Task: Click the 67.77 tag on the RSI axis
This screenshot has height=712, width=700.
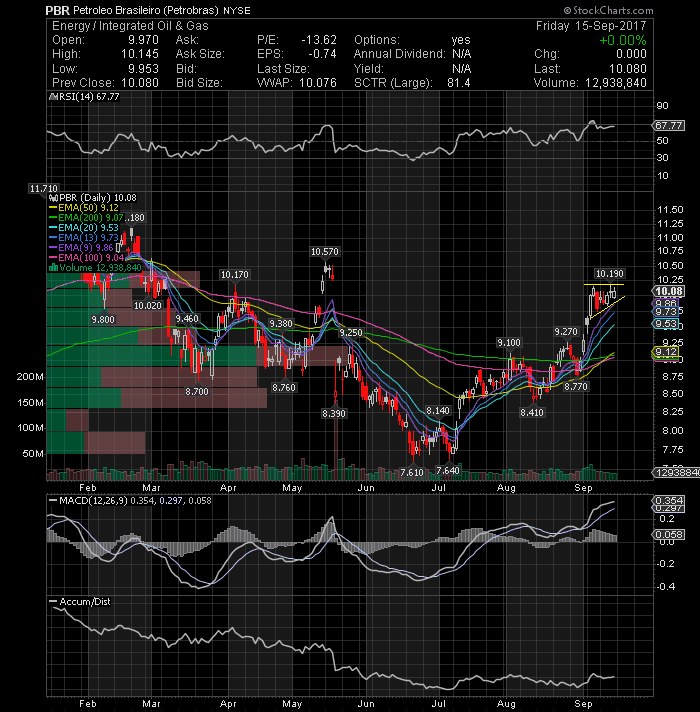Action: (x=669, y=125)
